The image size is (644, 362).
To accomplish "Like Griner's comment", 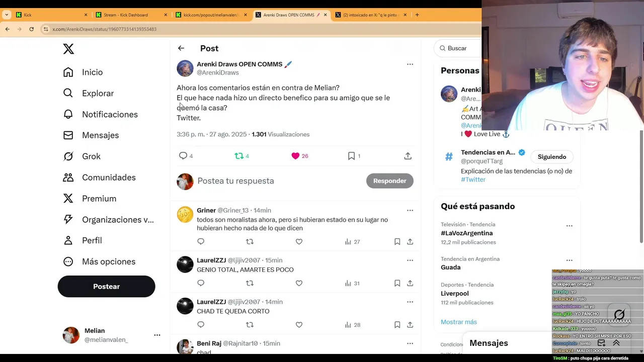I will tap(299, 242).
